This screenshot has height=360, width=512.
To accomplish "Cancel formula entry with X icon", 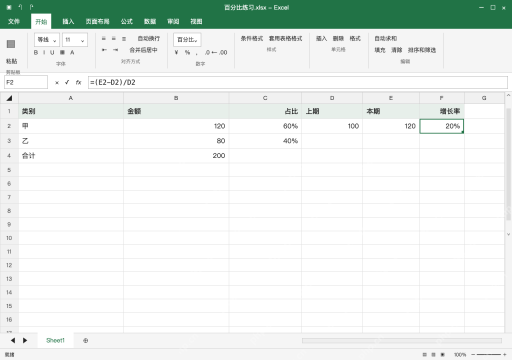I will coord(57,83).
